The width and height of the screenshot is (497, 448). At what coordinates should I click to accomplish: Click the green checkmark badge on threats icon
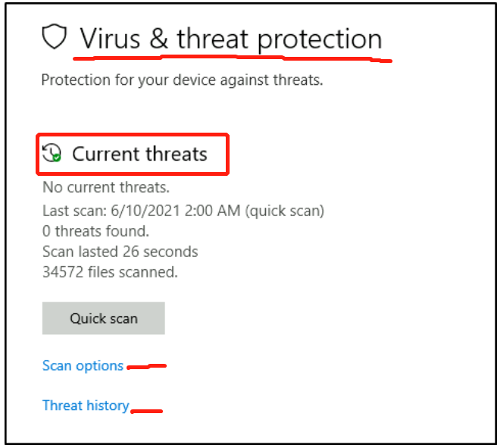pyautogui.click(x=57, y=158)
